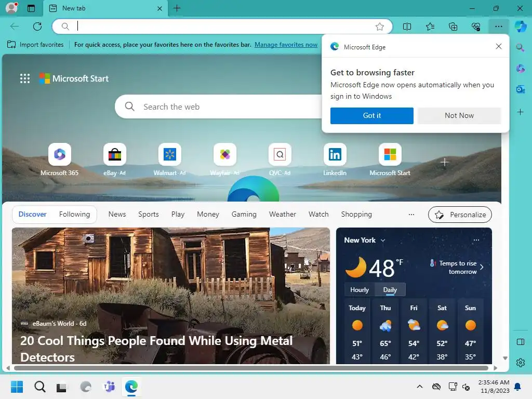This screenshot has width=532, height=399.
Task: Click the Personalize button
Action: (460, 215)
